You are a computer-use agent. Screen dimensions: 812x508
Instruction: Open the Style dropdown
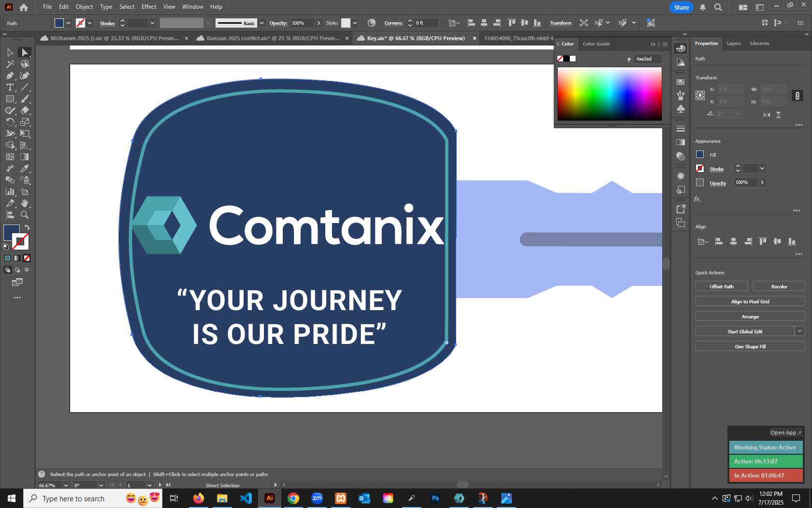click(x=355, y=23)
